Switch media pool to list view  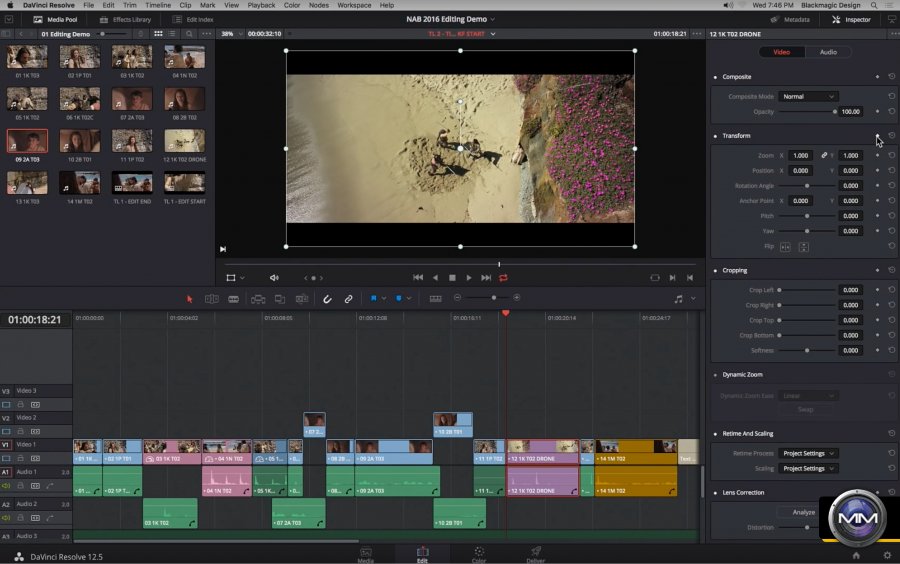coord(172,34)
